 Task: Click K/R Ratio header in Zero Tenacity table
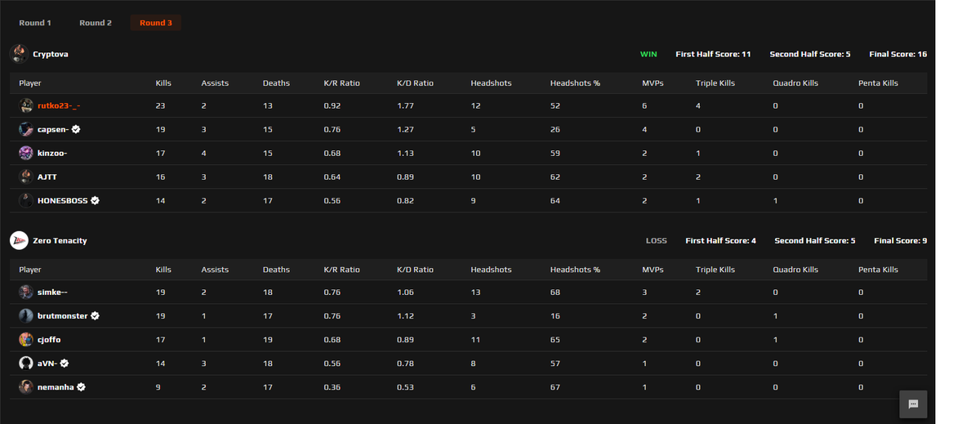point(341,270)
